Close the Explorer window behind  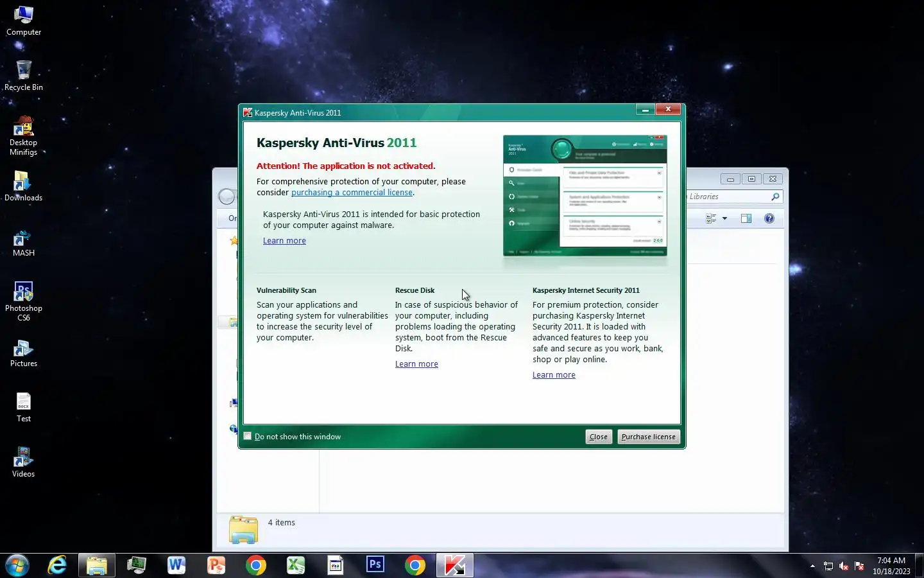[773, 179]
